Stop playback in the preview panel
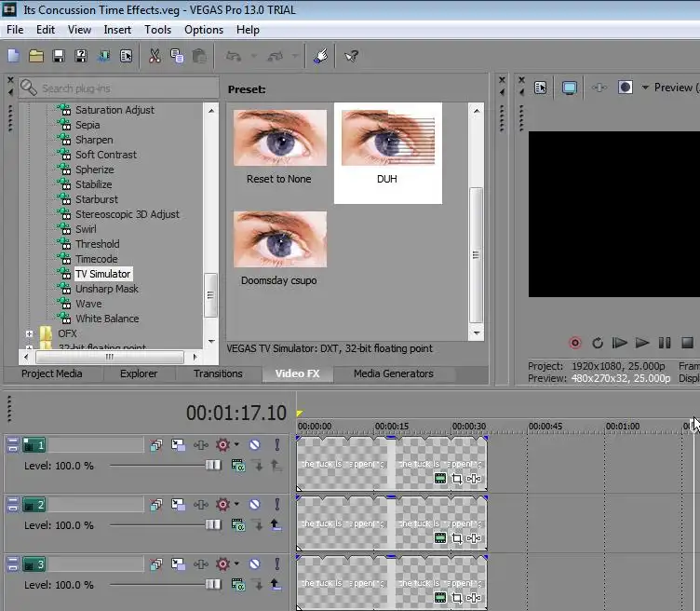700x611 pixels. (688, 343)
